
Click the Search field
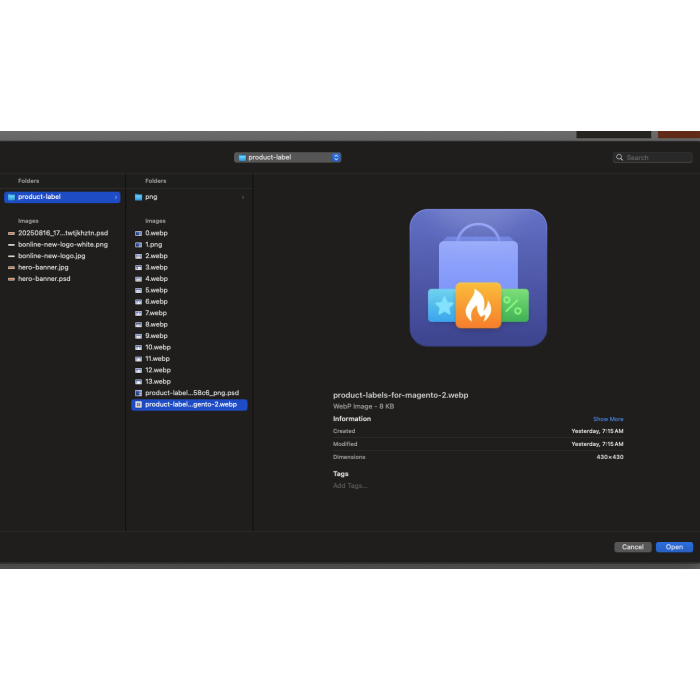pos(657,157)
